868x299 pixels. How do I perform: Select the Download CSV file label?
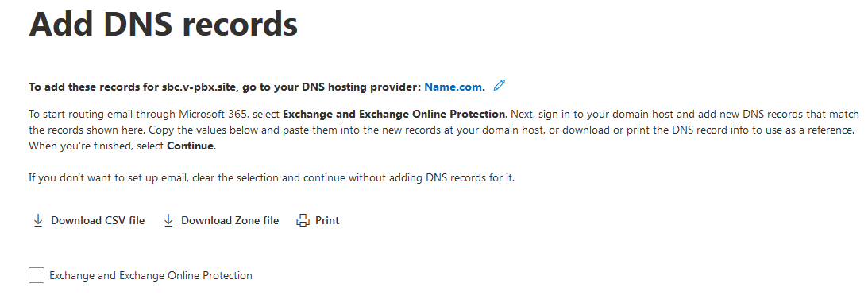pyautogui.click(x=98, y=221)
